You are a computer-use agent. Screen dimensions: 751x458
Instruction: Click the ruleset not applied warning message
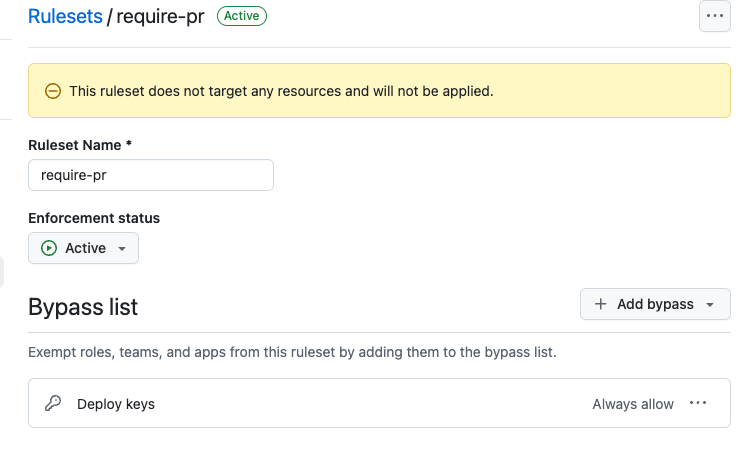(x=281, y=91)
